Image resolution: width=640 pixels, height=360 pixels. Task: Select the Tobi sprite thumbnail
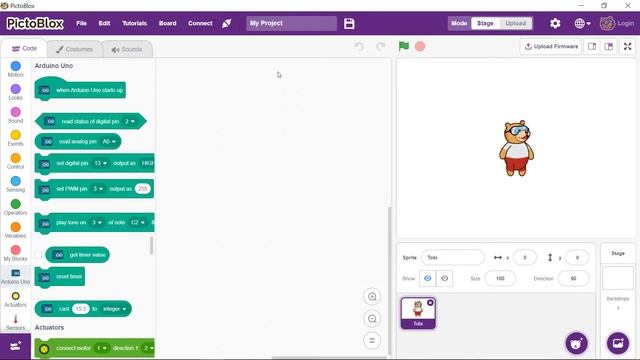[x=418, y=313]
